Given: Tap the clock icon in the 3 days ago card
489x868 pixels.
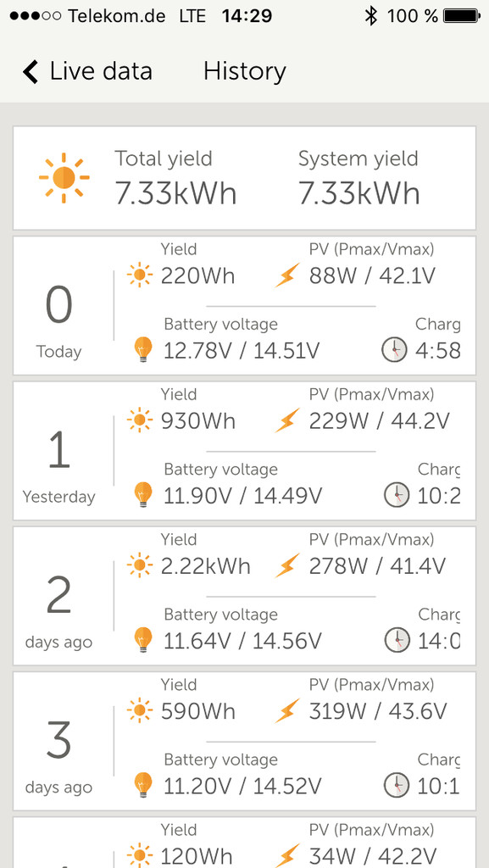Looking at the screenshot, I should [x=397, y=786].
